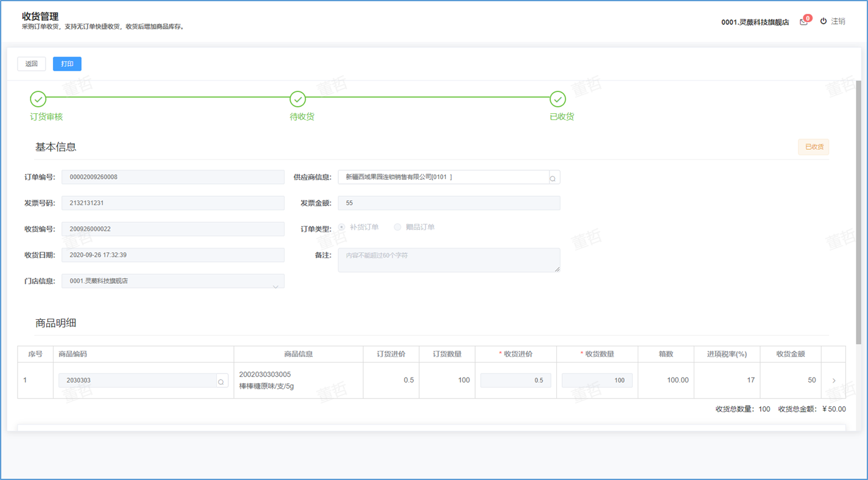This screenshot has height=480, width=868.
Task: Click the 收货数量 input field
Action: point(597,381)
